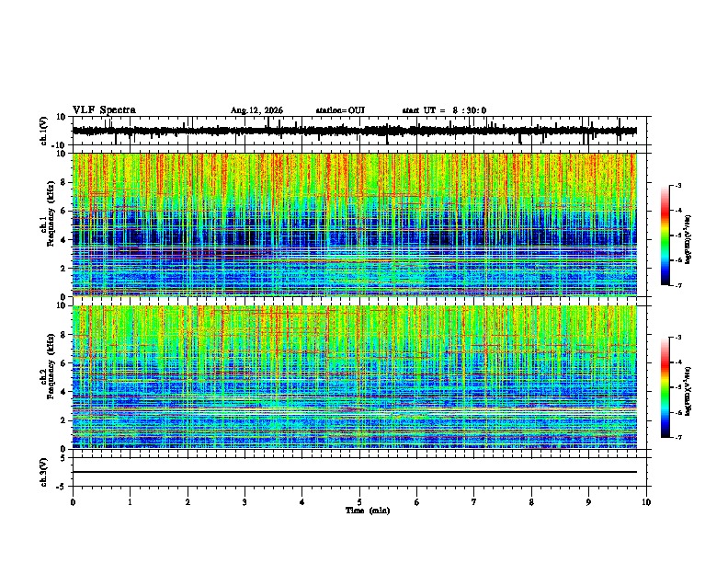Viewport: 728px width, 563px height.
Task: Click the ch.1 PSD color scale bar
Action: pyautogui.click(x=665, y=236)
